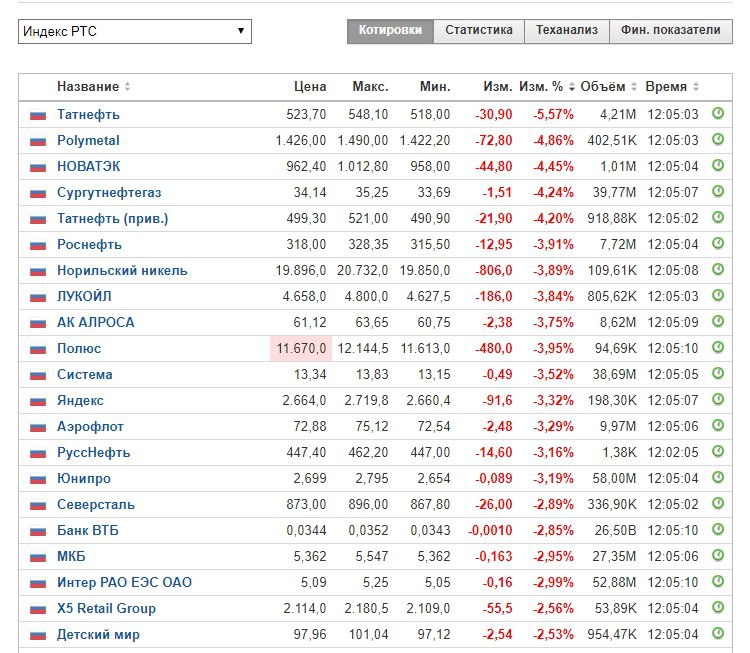Click the Макс. column header
The image size is (750, 653).
coord(370,87)
